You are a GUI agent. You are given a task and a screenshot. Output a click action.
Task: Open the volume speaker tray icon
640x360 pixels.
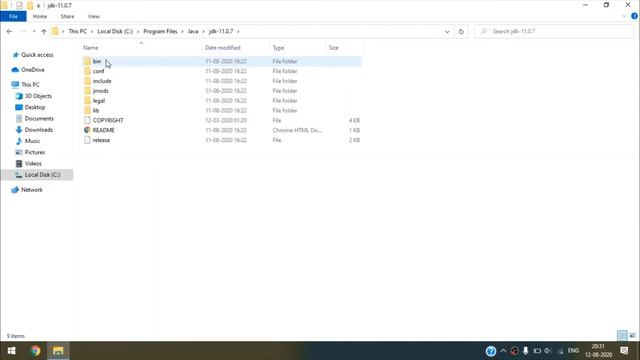point(548,351)
